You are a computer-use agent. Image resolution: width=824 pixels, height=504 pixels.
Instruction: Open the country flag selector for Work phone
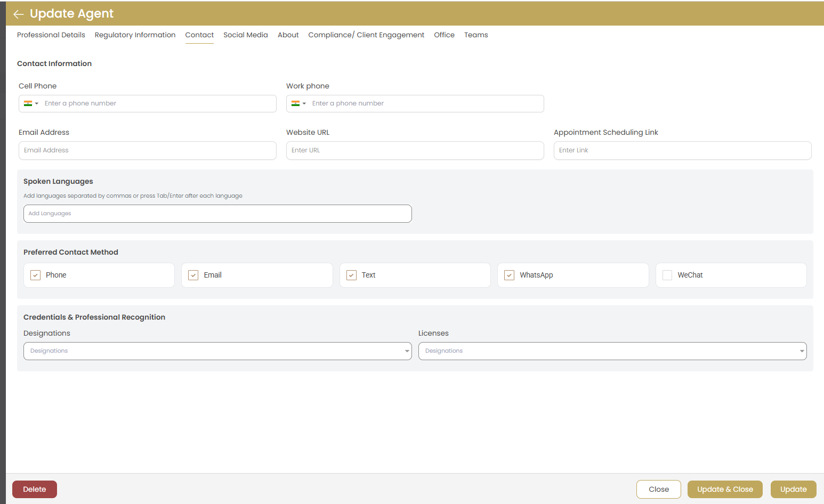(298, 103)
